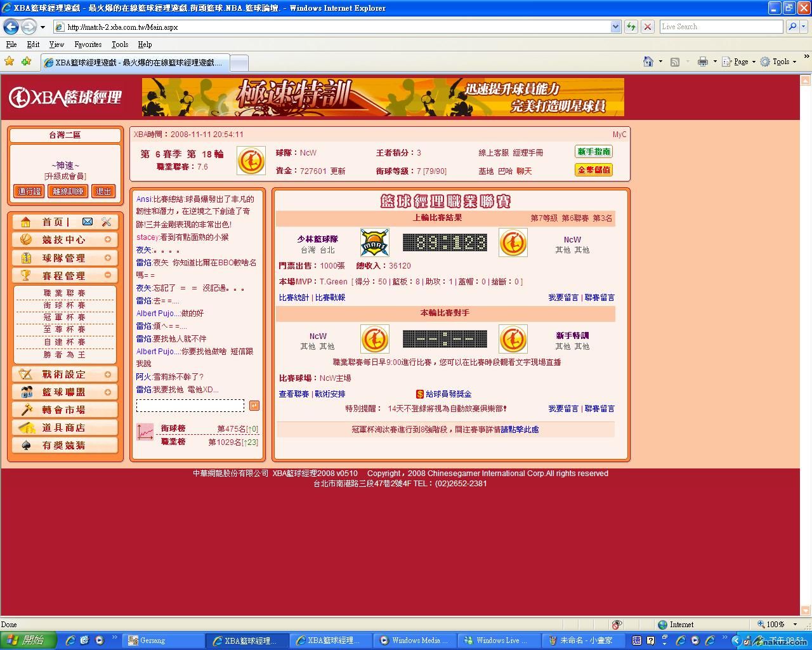
Task: Click the Live Search input box
Action: click(x=721, y=27)
